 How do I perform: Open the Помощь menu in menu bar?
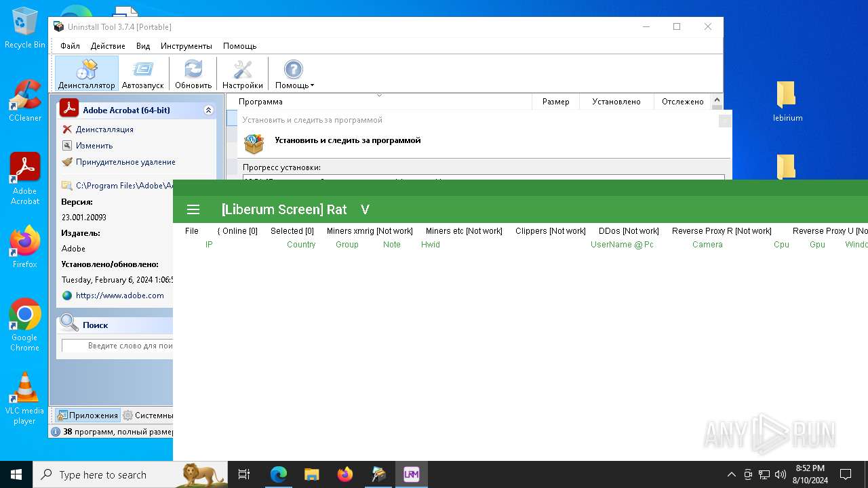coord(240,46)
